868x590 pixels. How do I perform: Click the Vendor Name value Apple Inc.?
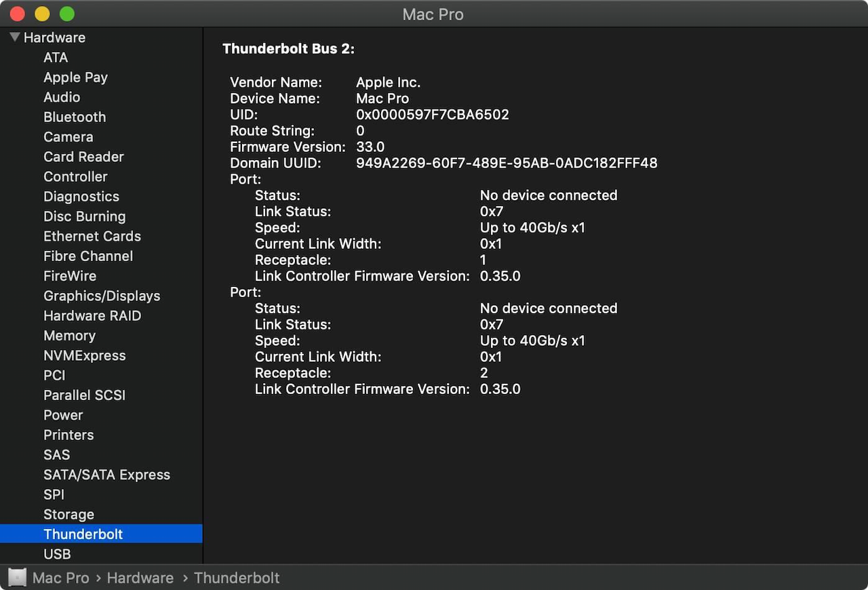pos(389,82)
